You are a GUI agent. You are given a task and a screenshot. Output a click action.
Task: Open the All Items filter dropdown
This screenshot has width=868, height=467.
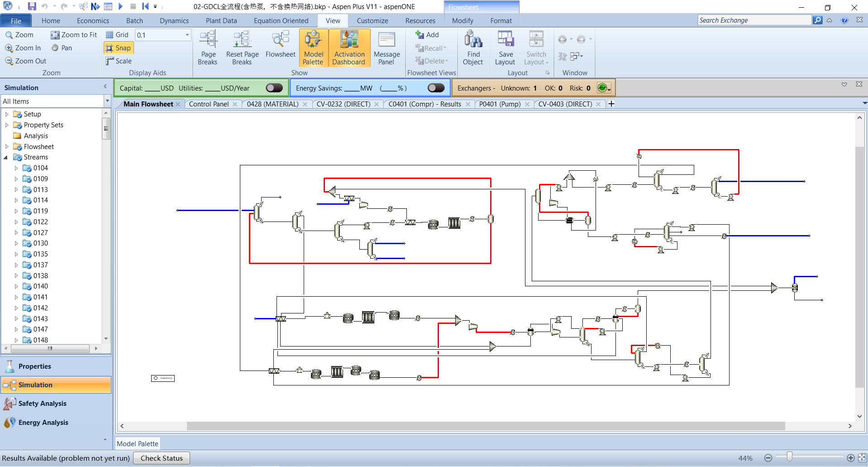click(107, 101)
